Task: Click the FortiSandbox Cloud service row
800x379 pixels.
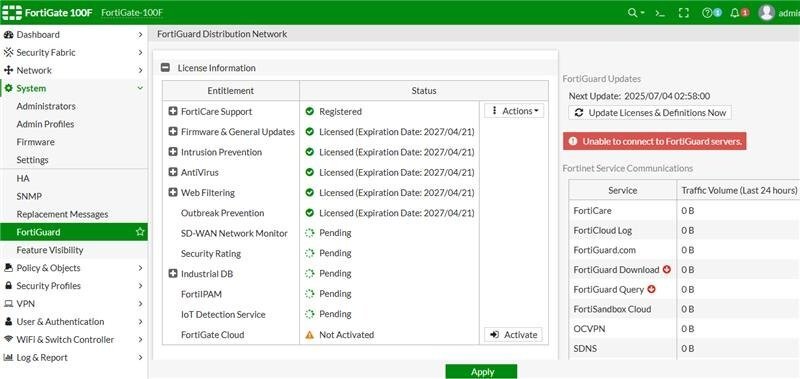Action: point(684,309)
